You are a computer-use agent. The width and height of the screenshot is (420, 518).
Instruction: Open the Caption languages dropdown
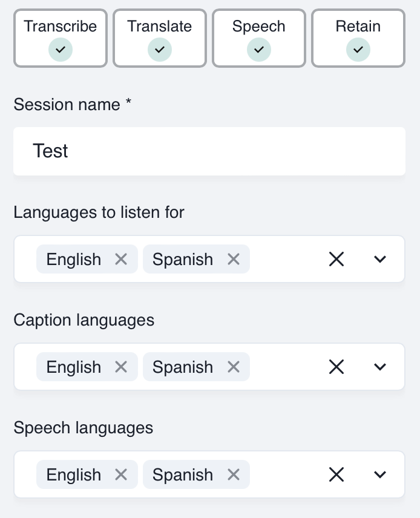[380, 367]
